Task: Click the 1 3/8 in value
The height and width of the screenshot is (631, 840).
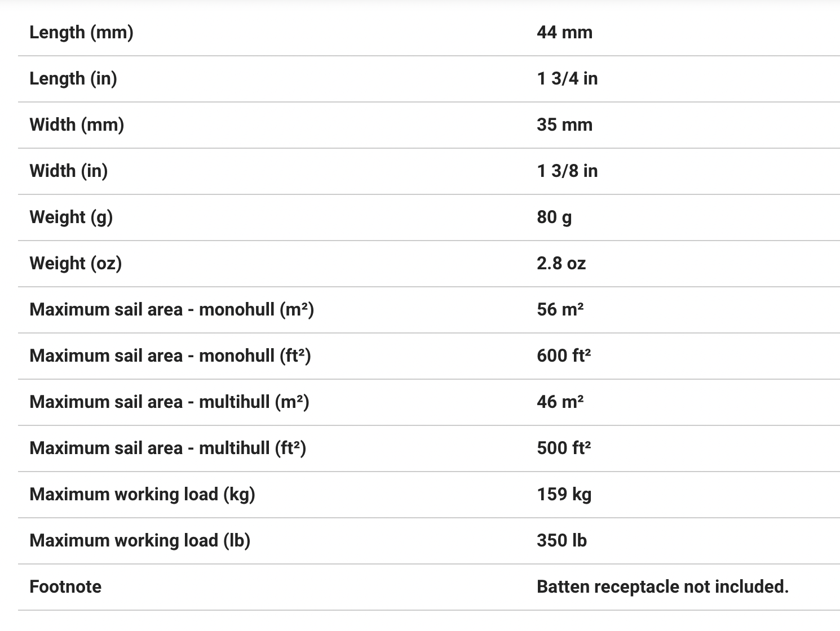Action: tap(567, 171)
